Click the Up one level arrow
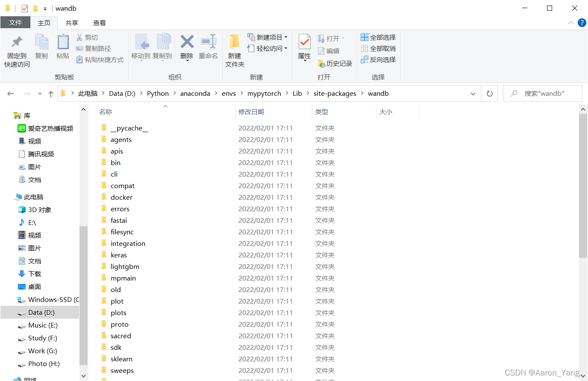 (51, 94)
